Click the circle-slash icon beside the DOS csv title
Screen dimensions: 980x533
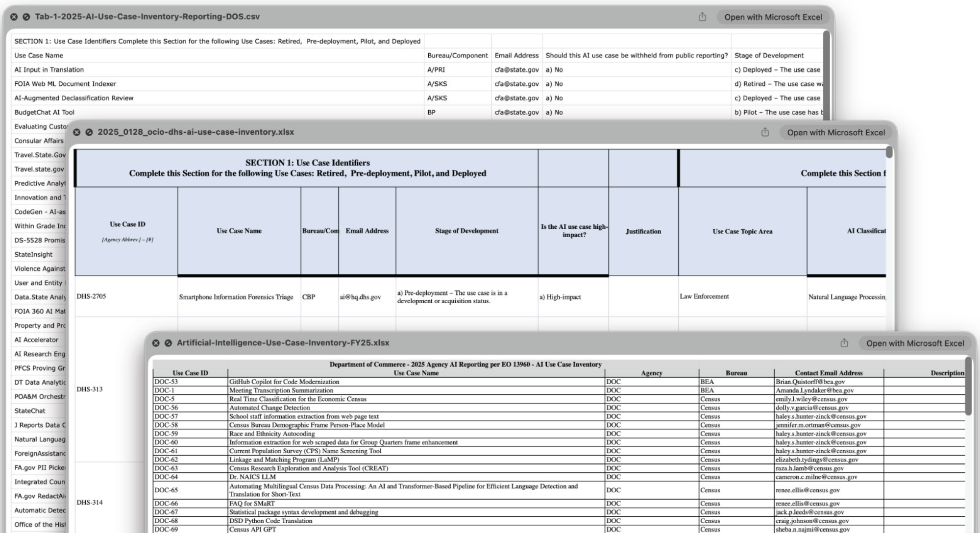[26, 17]
